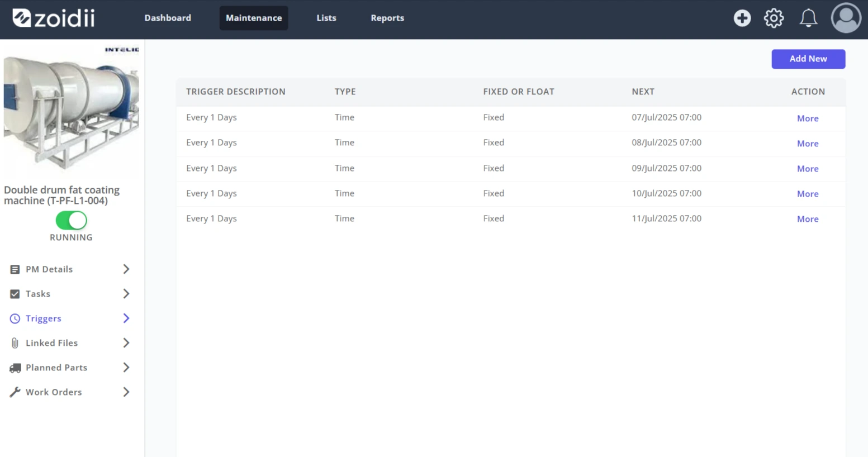
Task: Click More for the 08/Jul/2025 trigger
Action: [x=808, y=144]
